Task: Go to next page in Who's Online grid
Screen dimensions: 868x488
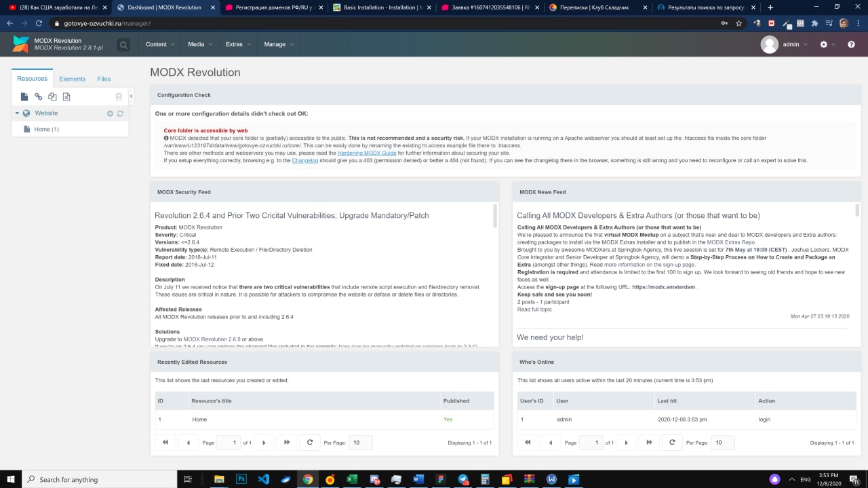Action: (x=626, y=443)
